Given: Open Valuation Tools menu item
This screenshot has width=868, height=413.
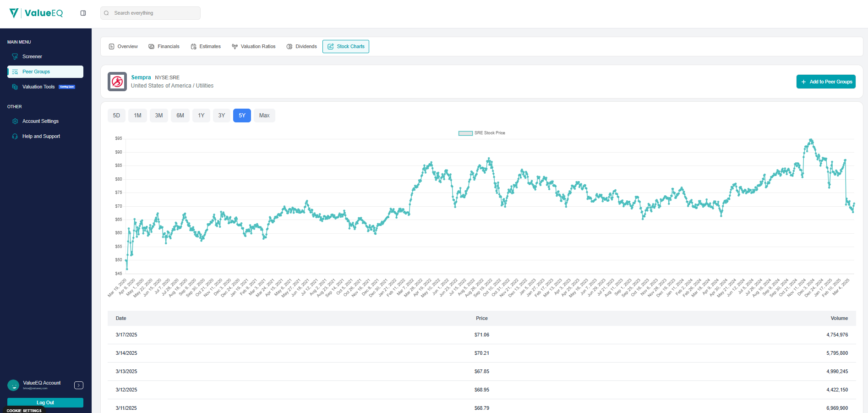Looking at the screenshot, I should click(45, 87).
